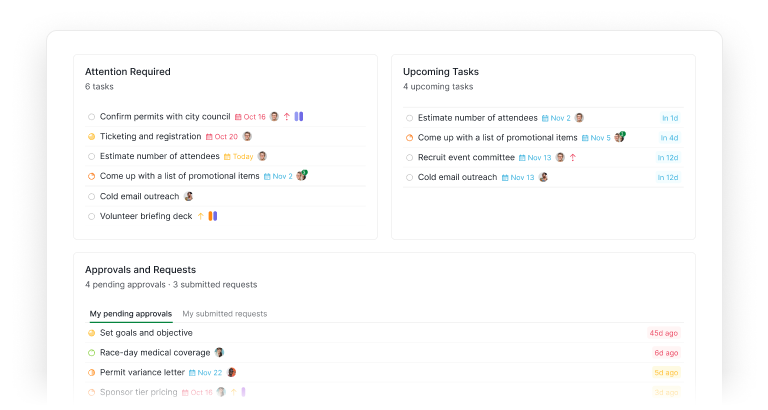The width and height of the screenshot is (768, 410).
Task: Click purple tag bar on Sponsor tier pricing
Action: [x=243, y=392]
